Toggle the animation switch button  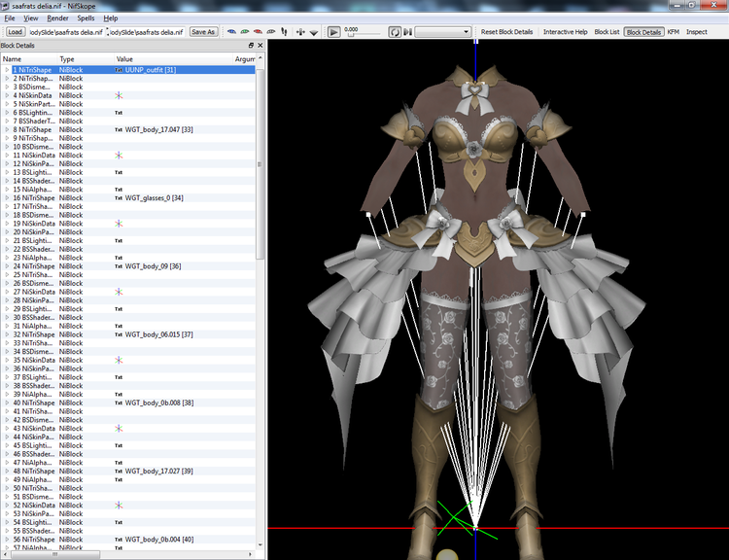click(x=407, y=32)
